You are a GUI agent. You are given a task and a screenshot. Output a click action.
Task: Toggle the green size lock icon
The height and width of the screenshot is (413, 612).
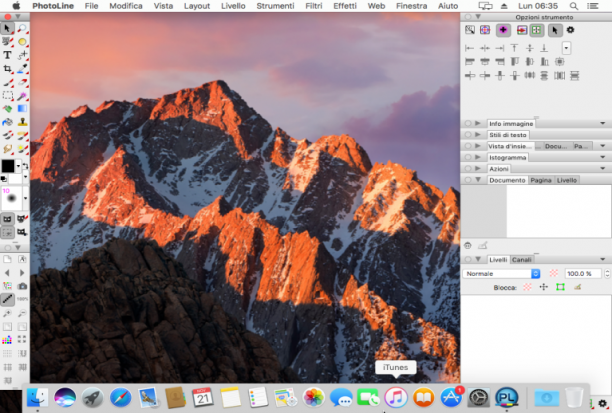[560, 287]
